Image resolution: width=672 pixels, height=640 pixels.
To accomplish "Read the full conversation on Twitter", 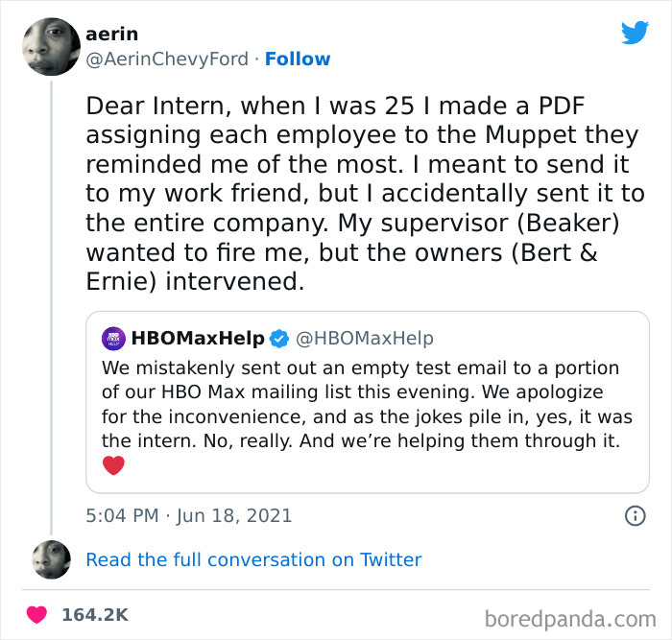I will (x=253, y=559).
